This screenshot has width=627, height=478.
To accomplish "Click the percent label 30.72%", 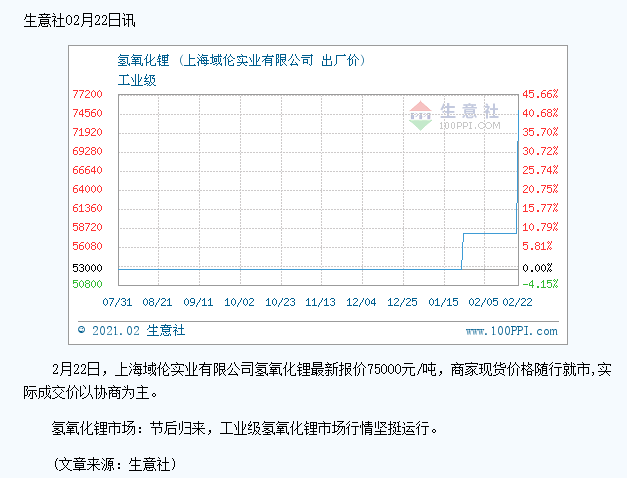I will [x=540, y=151].
